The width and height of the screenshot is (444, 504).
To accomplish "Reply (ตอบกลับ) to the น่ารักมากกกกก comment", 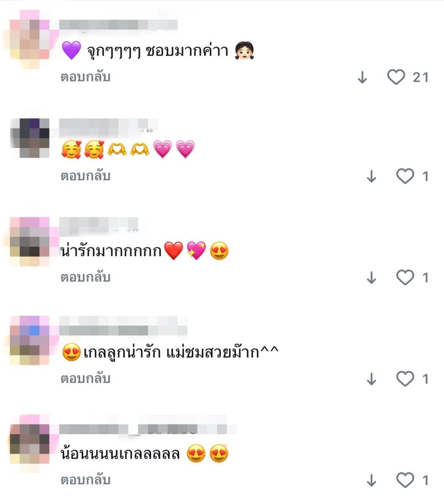I will [x=85, y=277].
